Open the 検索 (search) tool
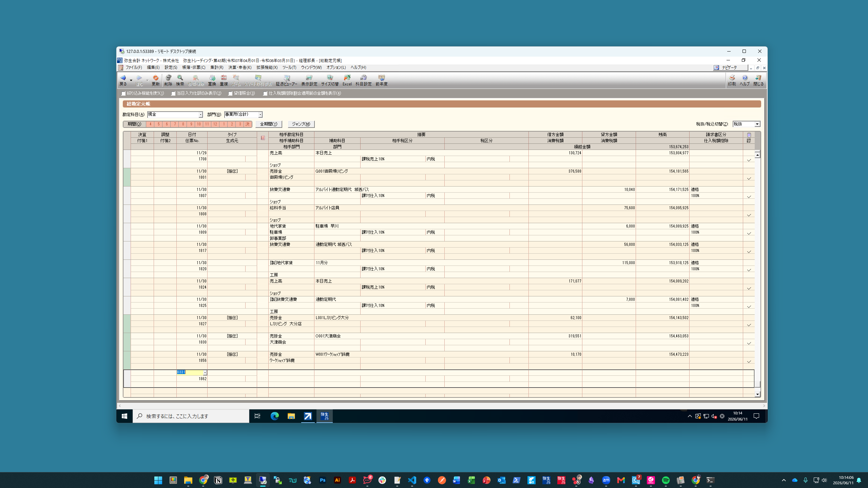 pos(180,80)
